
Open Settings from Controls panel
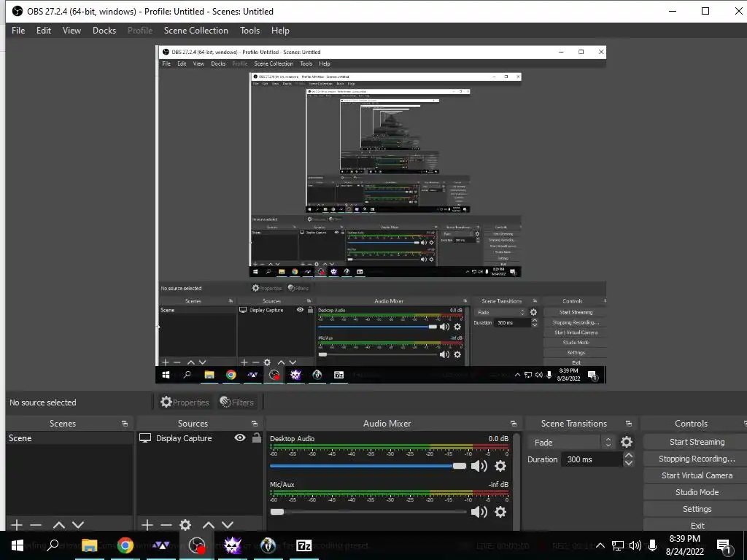click(x=697, y=508)
